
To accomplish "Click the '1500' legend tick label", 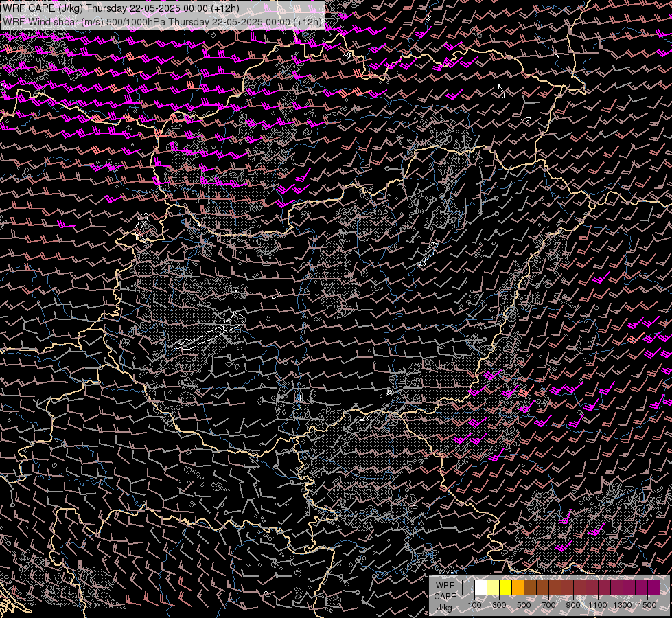I will click(x=647, y=605).
